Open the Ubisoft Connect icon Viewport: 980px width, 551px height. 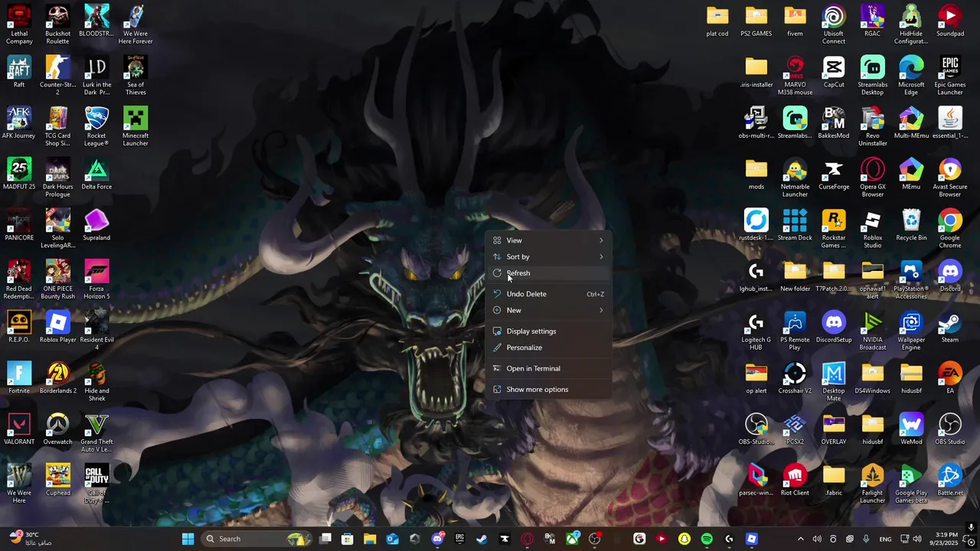point(834,24)
